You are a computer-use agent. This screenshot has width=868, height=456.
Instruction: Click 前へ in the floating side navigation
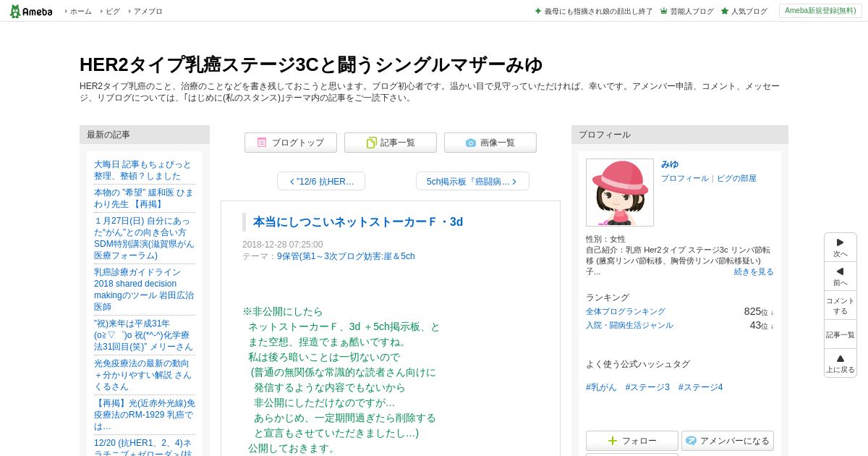(x=841, y=276)
